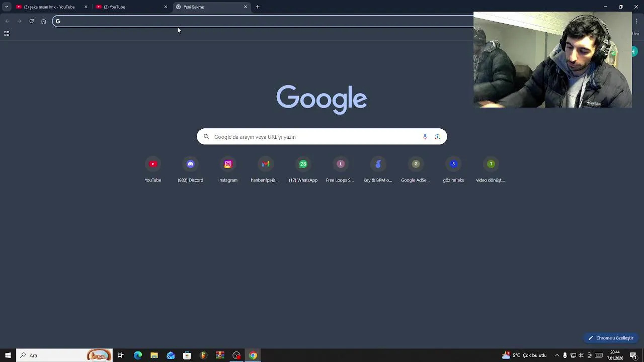Open the Google AdSense shortcut
Image resolution: width=644 pixels, height=362 pixels.
pos(416,170)
